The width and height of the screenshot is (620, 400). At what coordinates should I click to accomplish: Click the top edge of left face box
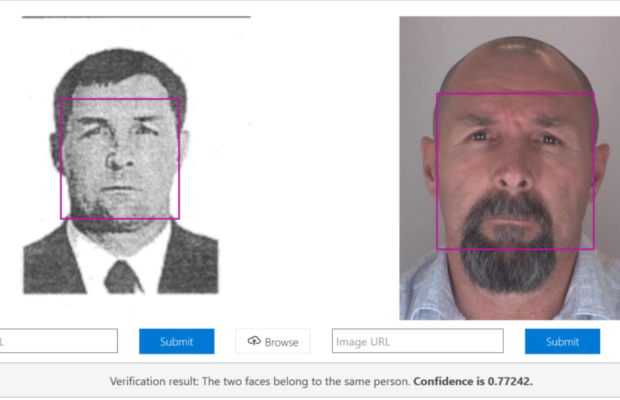[120, 98]
